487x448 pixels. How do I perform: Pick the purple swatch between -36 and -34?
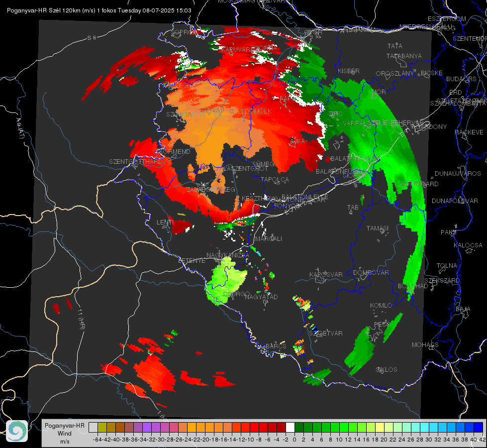[x=138, y=428]
